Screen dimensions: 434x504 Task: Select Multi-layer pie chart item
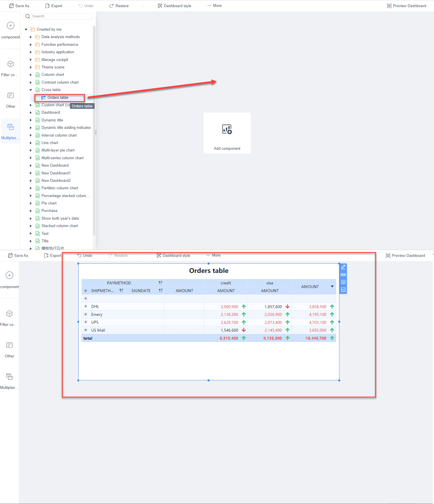58,150
